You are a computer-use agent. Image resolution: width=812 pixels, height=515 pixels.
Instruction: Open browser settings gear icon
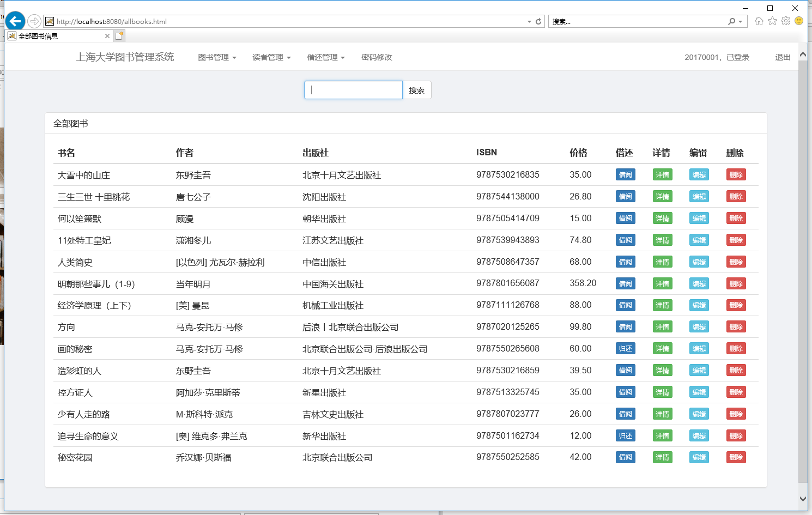pos(786,21)
